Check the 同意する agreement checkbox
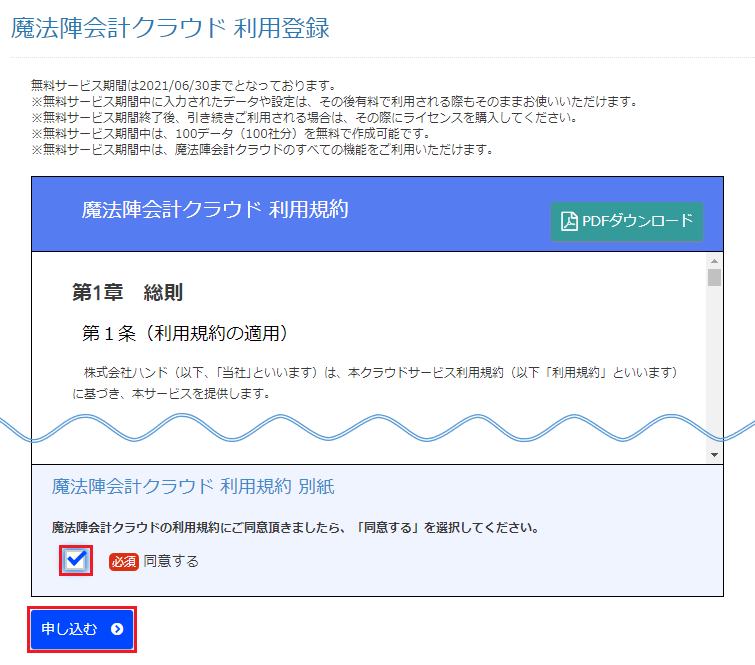This screenshot has width=755, height=665. click(76, 560)
